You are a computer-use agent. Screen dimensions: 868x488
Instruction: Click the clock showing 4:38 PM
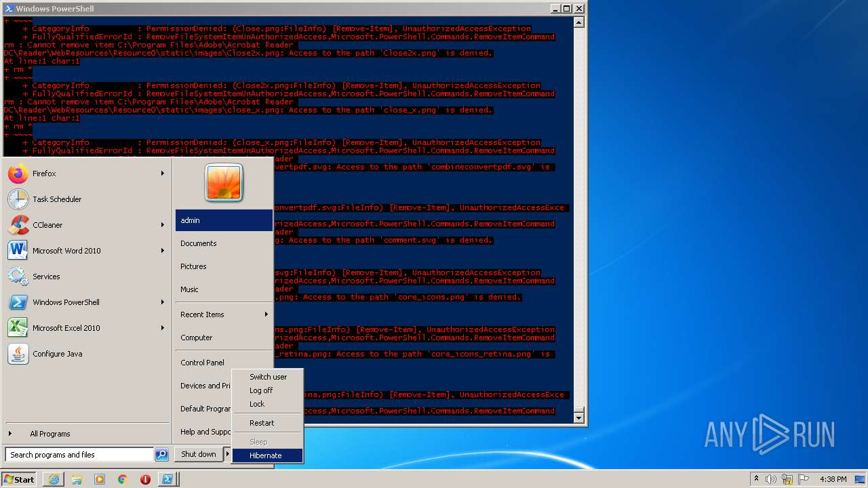tap(833, 479)
